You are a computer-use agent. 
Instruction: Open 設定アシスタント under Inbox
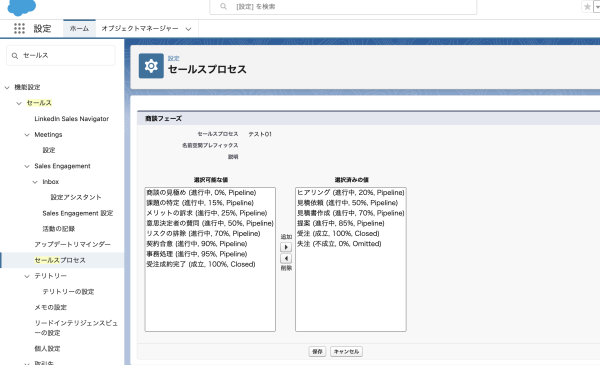pos(76,197)
